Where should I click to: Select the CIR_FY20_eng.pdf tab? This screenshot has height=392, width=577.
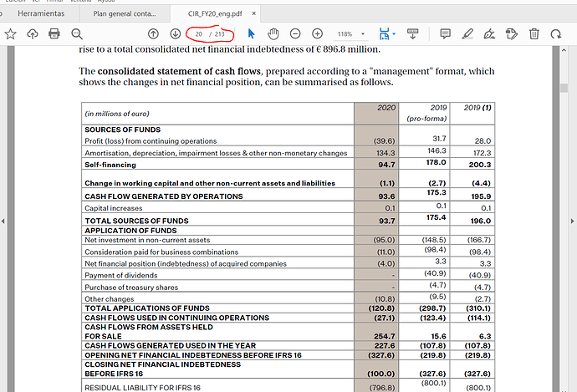[215, 13]
